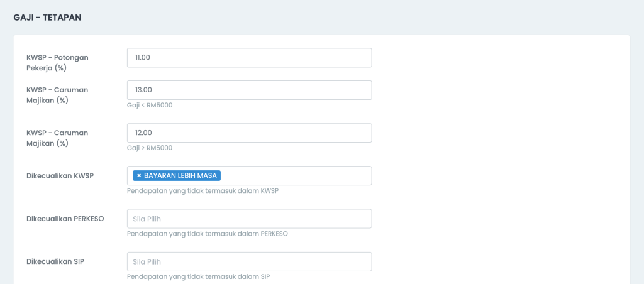Open the Dikecualikan KWSP multi-select box
644x284 pixels.
(x=249, y=176)
